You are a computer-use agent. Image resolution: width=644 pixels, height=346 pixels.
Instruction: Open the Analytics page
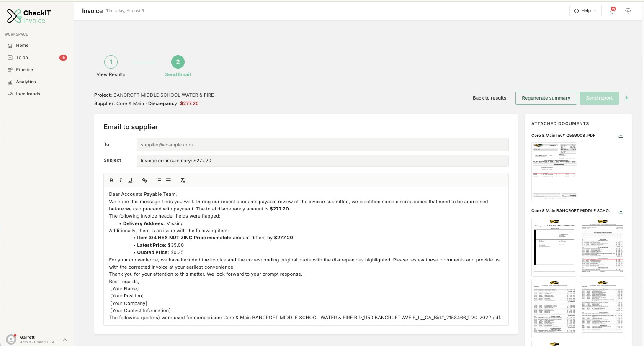37,82
